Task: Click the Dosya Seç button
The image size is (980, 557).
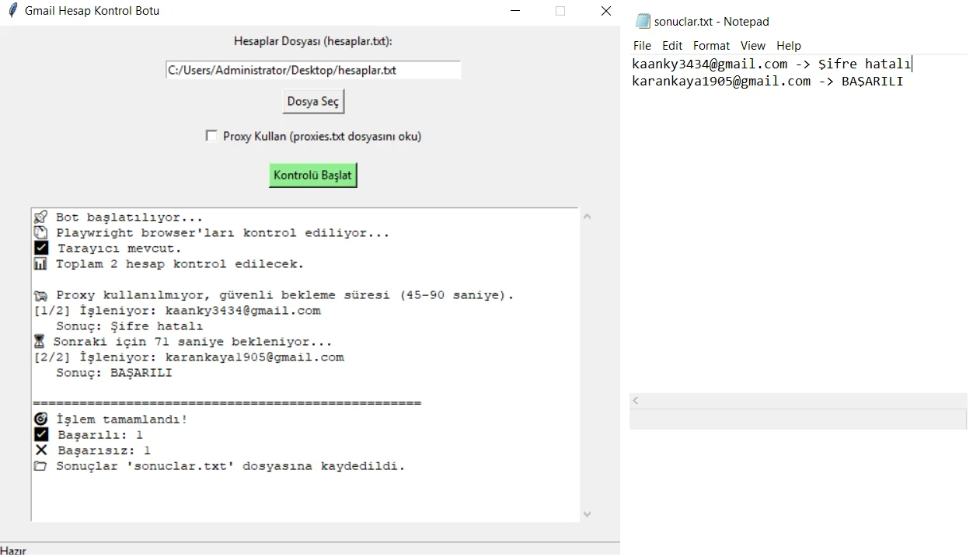Action: click(313, 102)
